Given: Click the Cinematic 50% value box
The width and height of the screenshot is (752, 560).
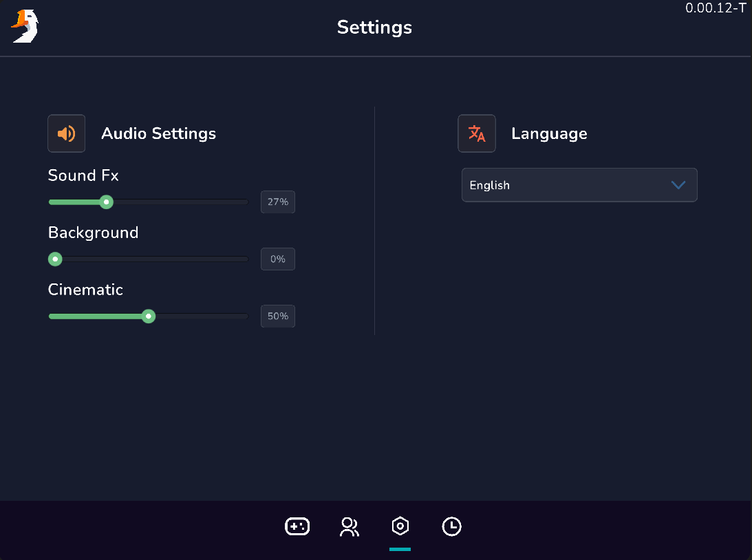Looking at the screenshot, I should point(278,316).
